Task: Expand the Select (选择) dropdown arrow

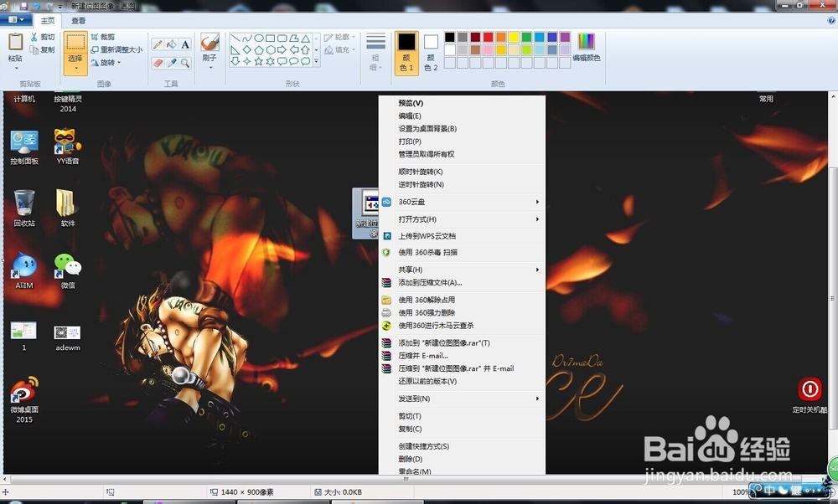Action: (75, 68)
